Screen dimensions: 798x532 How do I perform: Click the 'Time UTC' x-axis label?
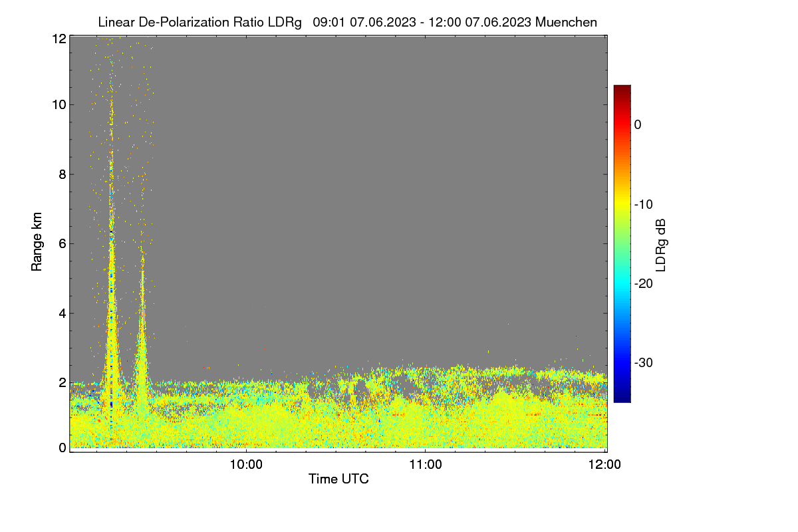(x=338, y=479)
